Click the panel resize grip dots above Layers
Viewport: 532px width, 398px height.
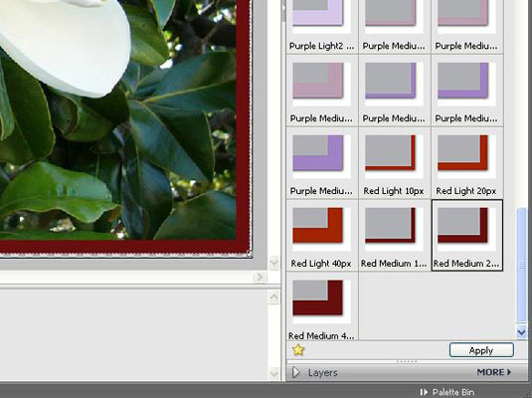click(x=407, y=361)
